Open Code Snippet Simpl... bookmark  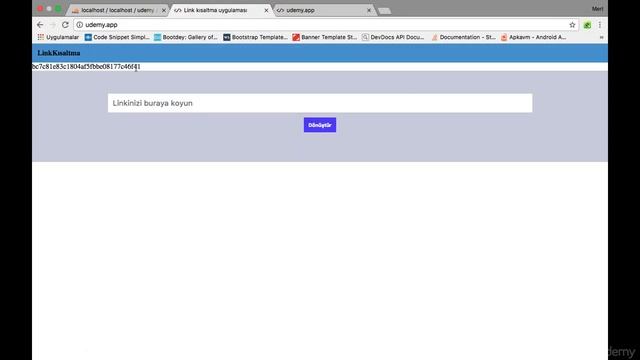pos(117,37)
